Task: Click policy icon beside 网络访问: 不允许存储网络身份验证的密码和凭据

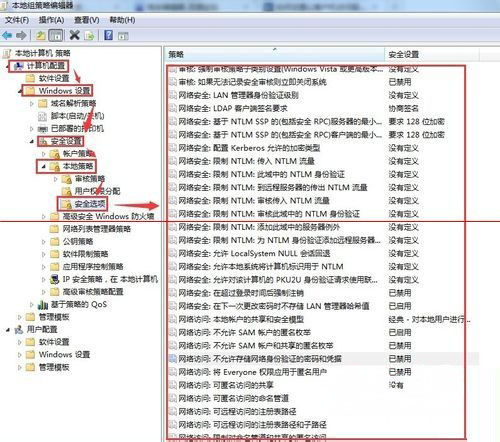Action: click(173, 359)
